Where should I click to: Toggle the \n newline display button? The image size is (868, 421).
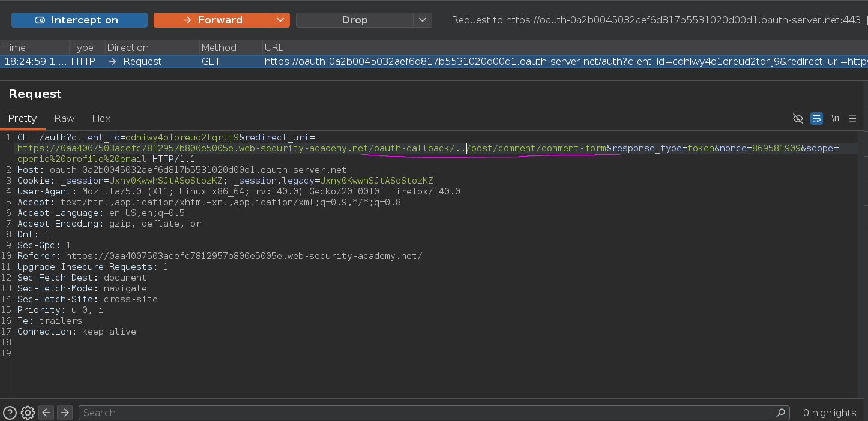click(835, 119)
